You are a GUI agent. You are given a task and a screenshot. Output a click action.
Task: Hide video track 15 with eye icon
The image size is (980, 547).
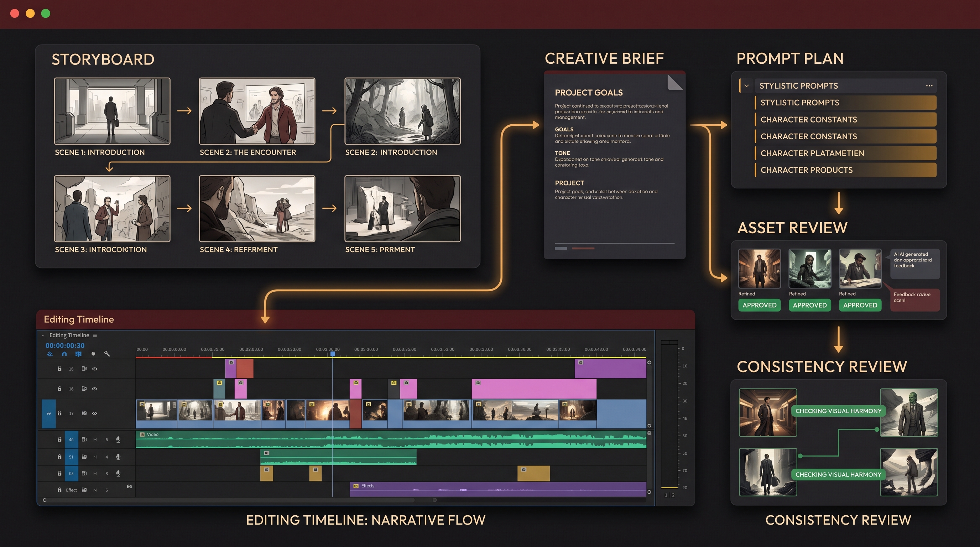(x=95, y=369)
